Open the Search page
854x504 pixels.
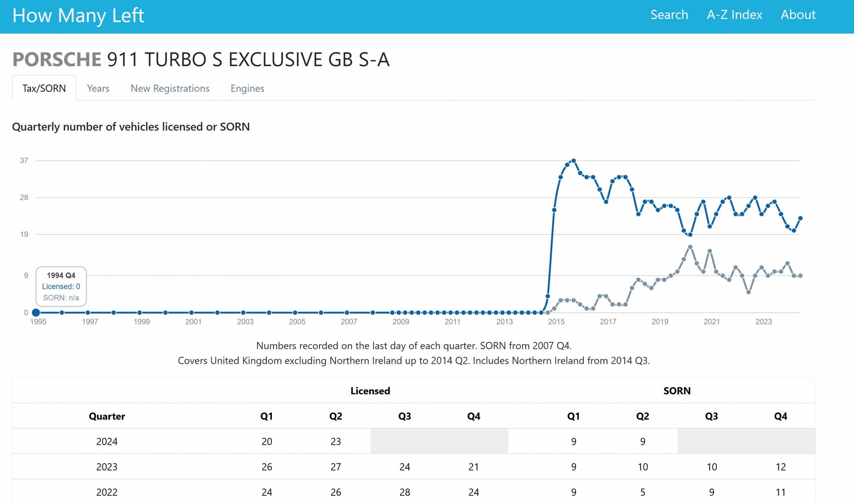(x=669, y=15)
